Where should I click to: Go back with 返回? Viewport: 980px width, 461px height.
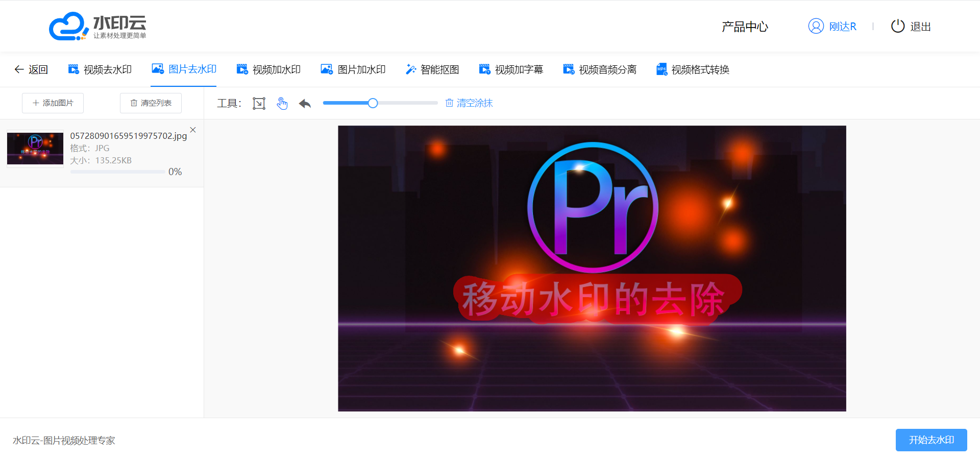[31, 69]
